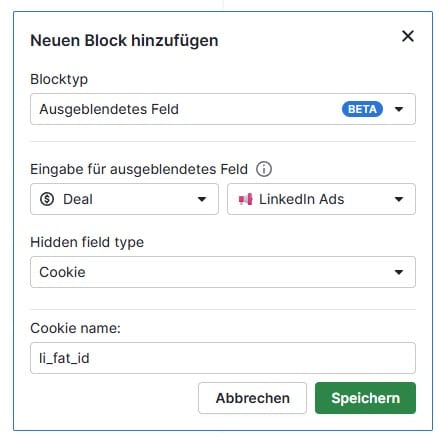Click the dialog title Neuen Block hinzufügen
The image size is (439, 433).
click(x=124, y=41)
